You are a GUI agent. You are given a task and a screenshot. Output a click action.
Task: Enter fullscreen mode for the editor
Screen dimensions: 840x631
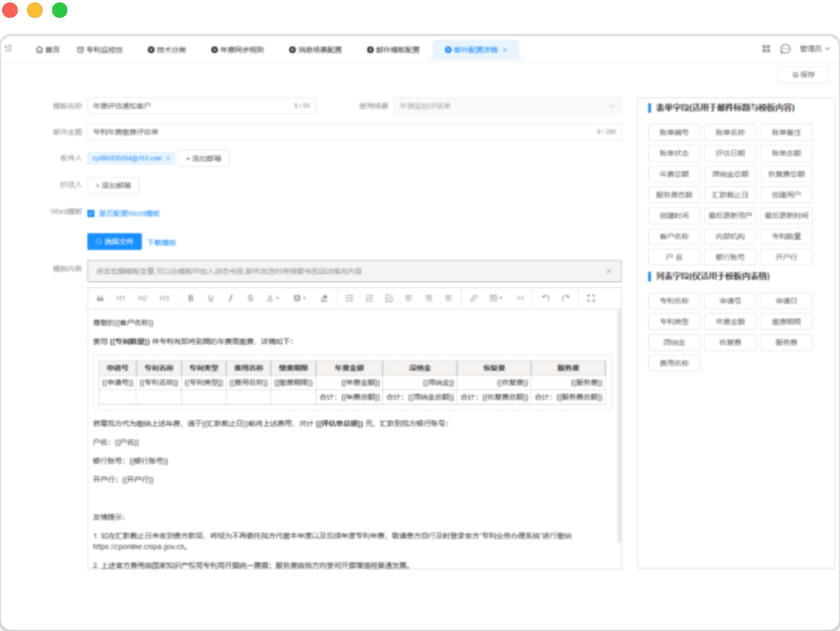point(591,298)
